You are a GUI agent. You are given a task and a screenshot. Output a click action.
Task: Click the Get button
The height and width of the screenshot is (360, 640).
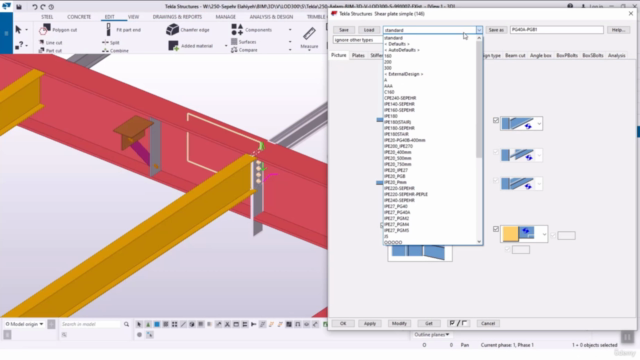tap(429, 323)
